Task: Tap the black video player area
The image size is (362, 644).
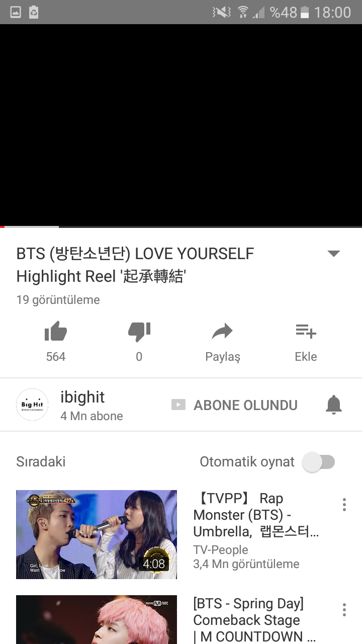Action: click(x=181, y=125)
